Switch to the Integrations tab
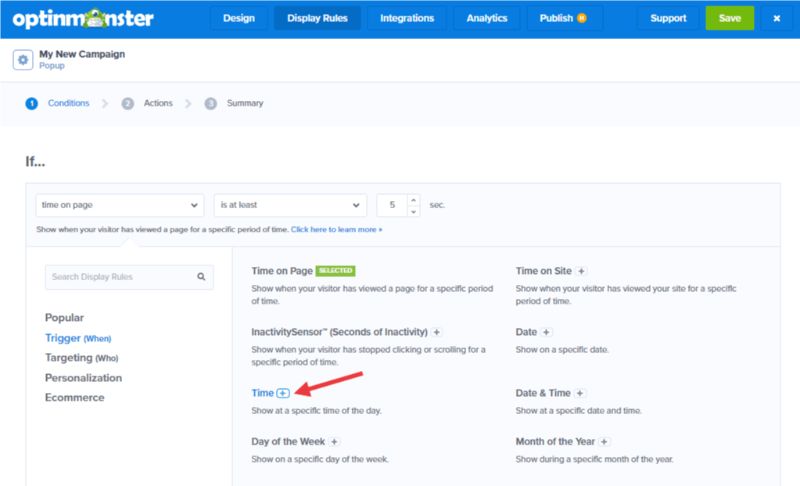Image resolution: width=800 pixels, height=486 pixels. click(x=407, y=18)
